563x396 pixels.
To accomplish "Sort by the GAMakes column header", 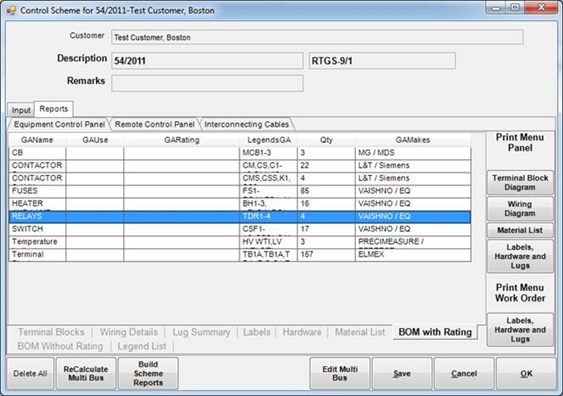I will click(x=413, y=140).
